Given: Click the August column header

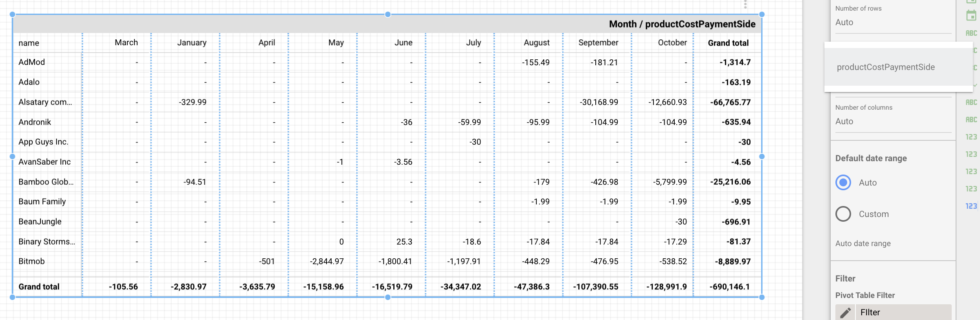Looking at the screenshot, I should (x=536, y=42).
